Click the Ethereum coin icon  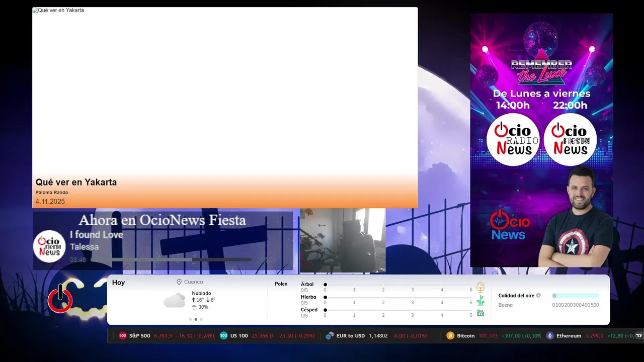(550, 336)
